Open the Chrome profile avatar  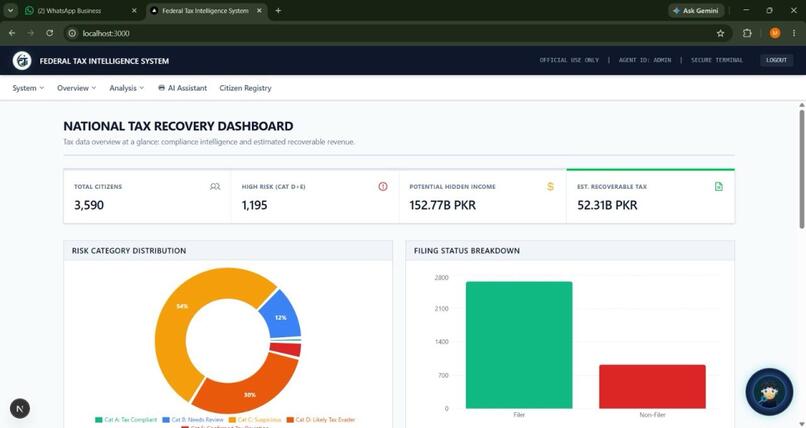[775, 33]
